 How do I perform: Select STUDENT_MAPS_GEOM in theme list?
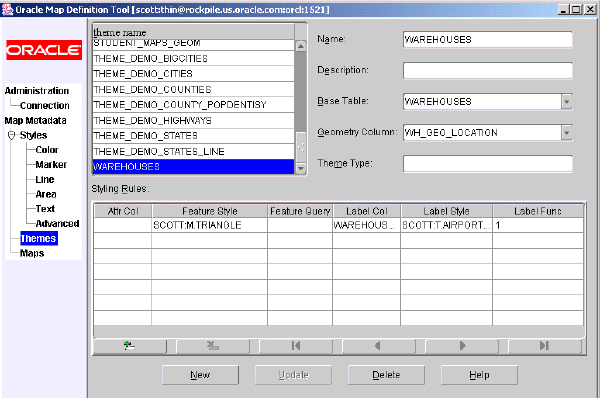click(194, 44)
